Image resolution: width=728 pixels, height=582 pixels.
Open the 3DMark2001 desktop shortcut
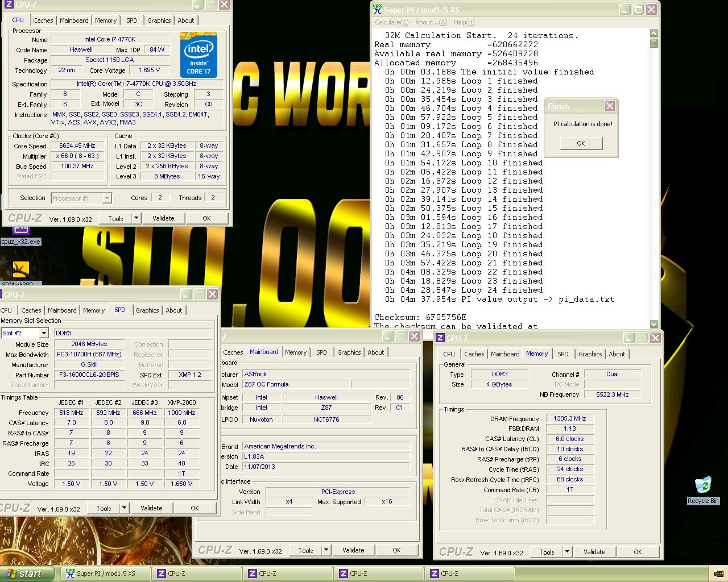pos(20,272)
